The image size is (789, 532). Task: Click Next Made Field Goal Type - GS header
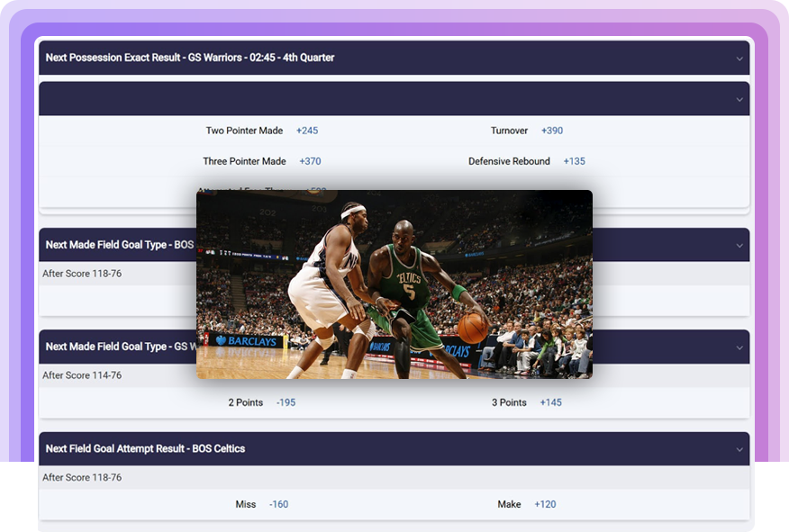pyautogui.click(x=394, y=347)
